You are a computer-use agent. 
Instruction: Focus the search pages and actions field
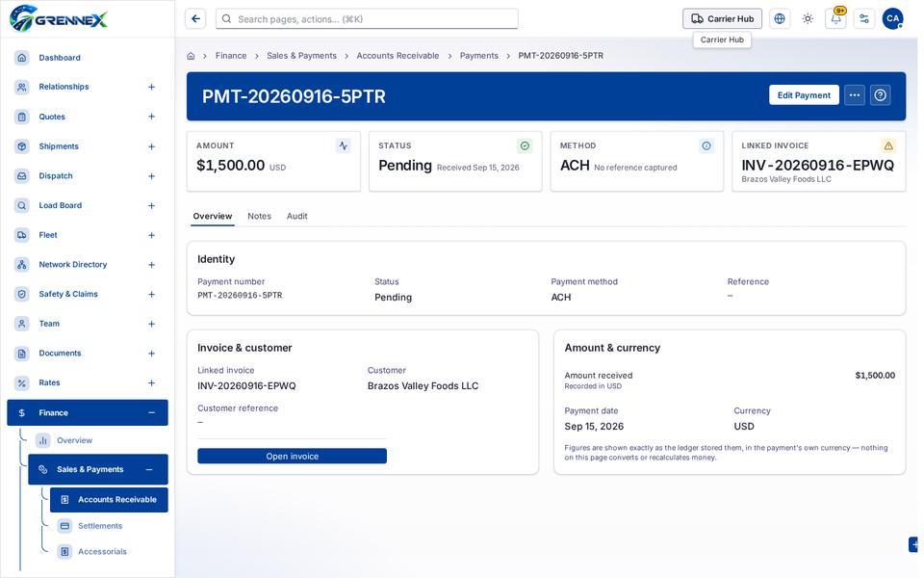click(x=367, y=19)
